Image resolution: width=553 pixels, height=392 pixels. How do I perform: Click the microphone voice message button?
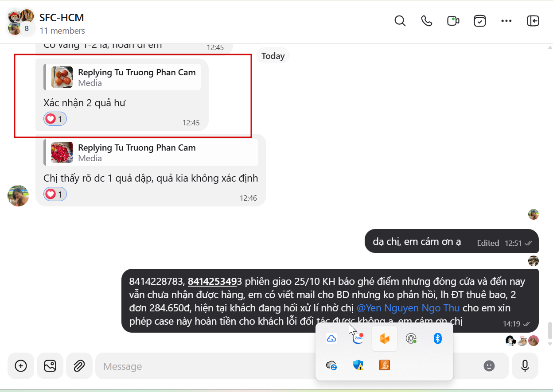(x=525, y=366)
